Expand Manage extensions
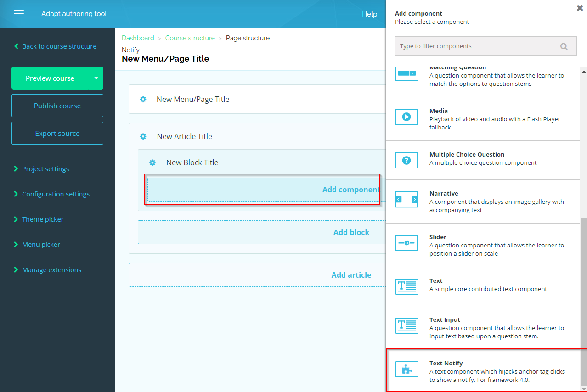587x392 pixels. pyautogui.click(x=47, y=270)
